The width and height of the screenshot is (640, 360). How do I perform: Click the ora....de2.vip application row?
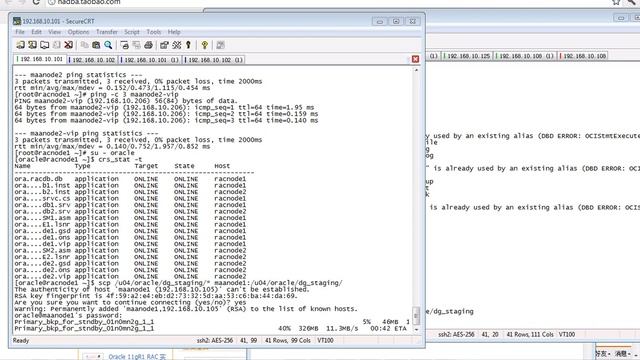[x=130, y=276]
